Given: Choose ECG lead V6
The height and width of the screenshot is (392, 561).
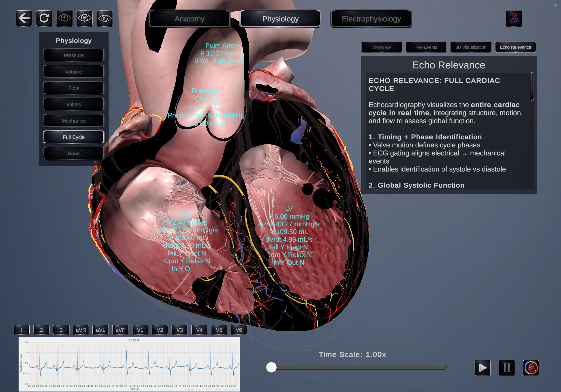Looking at the screenshot, I should coord(239,330).
